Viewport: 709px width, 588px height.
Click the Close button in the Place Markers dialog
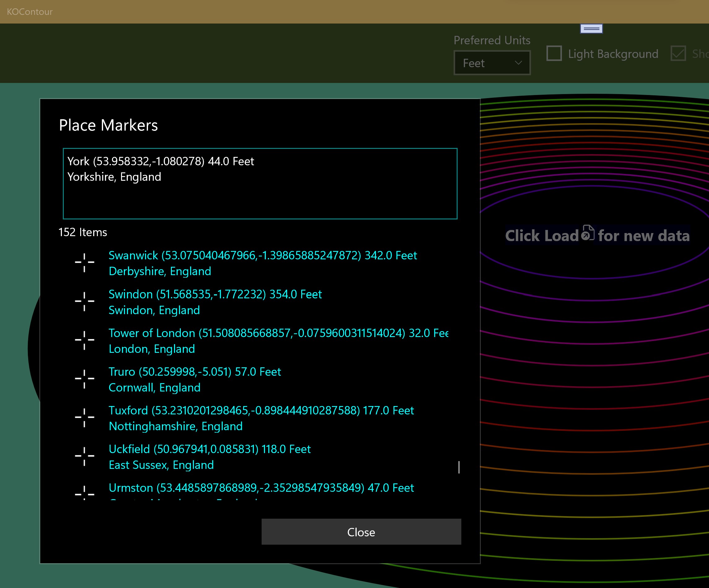coord(361,532)
